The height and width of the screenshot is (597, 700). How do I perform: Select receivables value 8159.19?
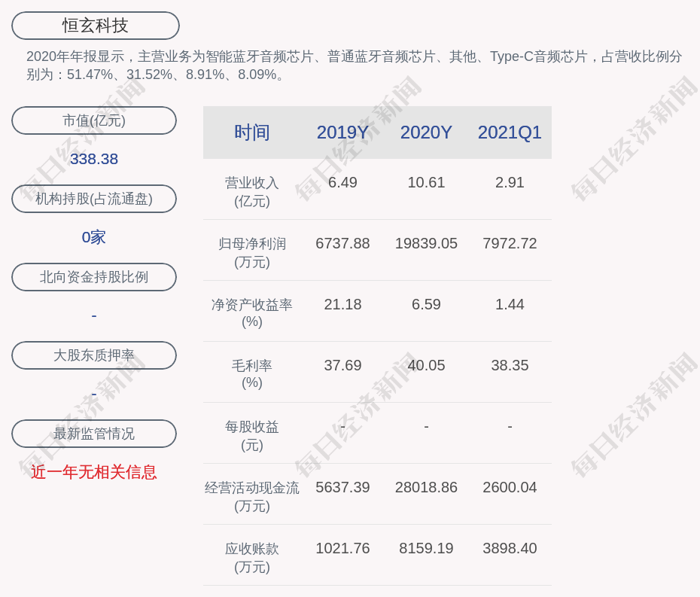click(426, 548)
